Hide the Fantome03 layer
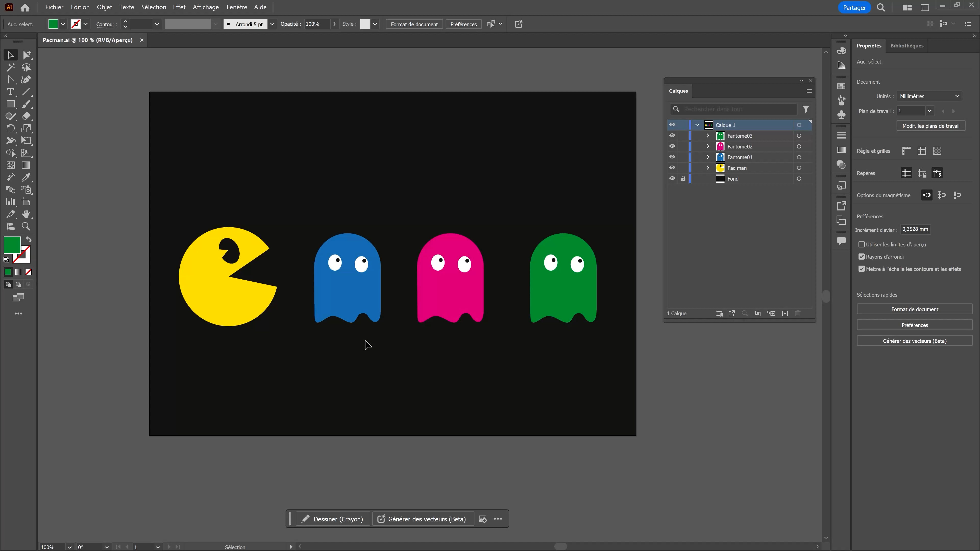The image size is (980, 551). [x=672, y=135]
